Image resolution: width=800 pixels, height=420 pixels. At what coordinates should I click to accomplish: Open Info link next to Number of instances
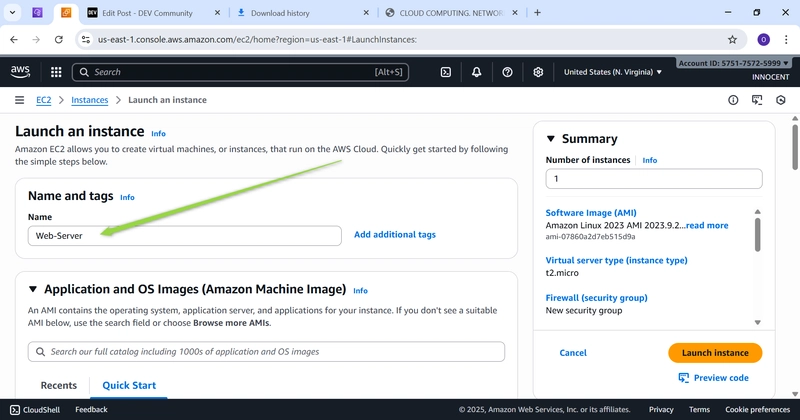tap(649, 160)
